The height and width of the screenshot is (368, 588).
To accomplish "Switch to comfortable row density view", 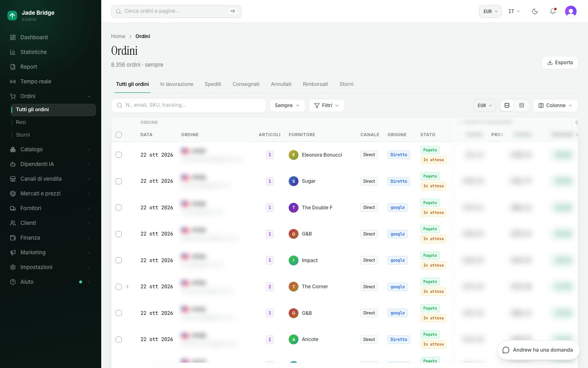I will point(507,105).
